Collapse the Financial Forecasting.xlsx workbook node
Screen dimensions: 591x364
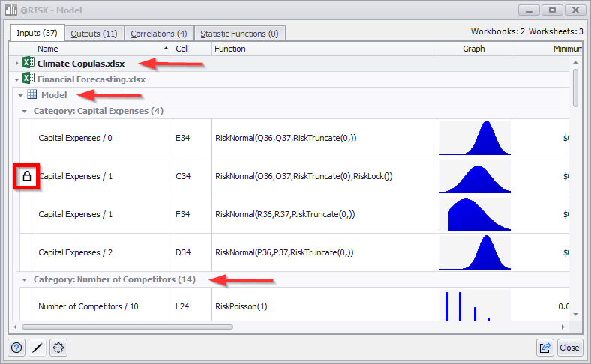(x=17, y=79)
